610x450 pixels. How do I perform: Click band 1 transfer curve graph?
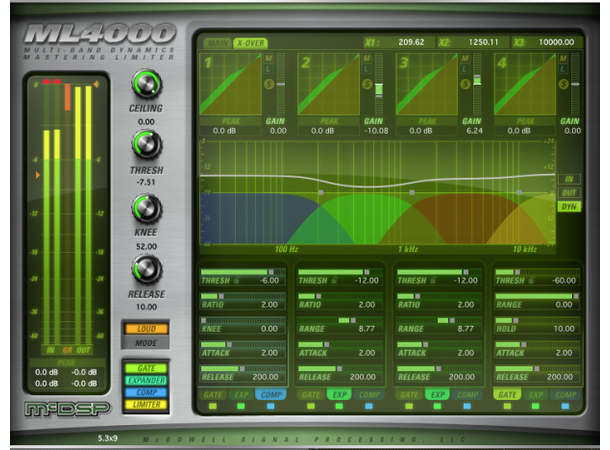(x=230, y=84)
